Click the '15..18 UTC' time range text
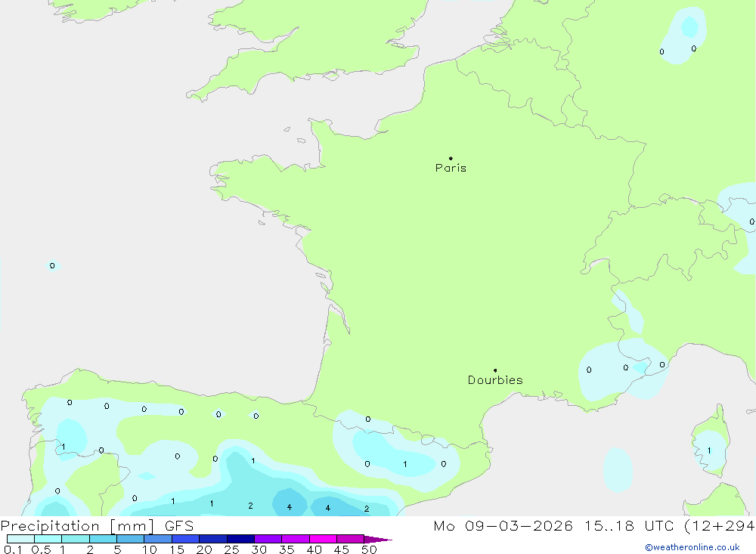Viewport: 756px width, 554px height. (x=629, y=526)
